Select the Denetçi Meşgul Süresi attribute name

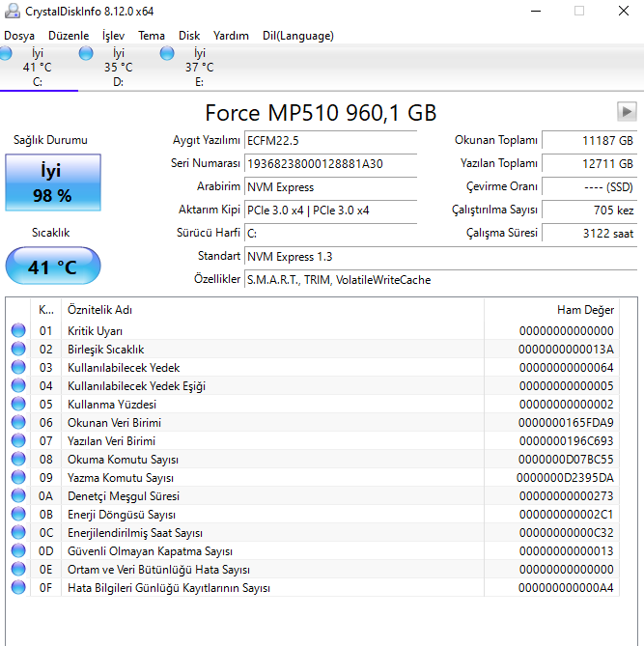(124, 496)
